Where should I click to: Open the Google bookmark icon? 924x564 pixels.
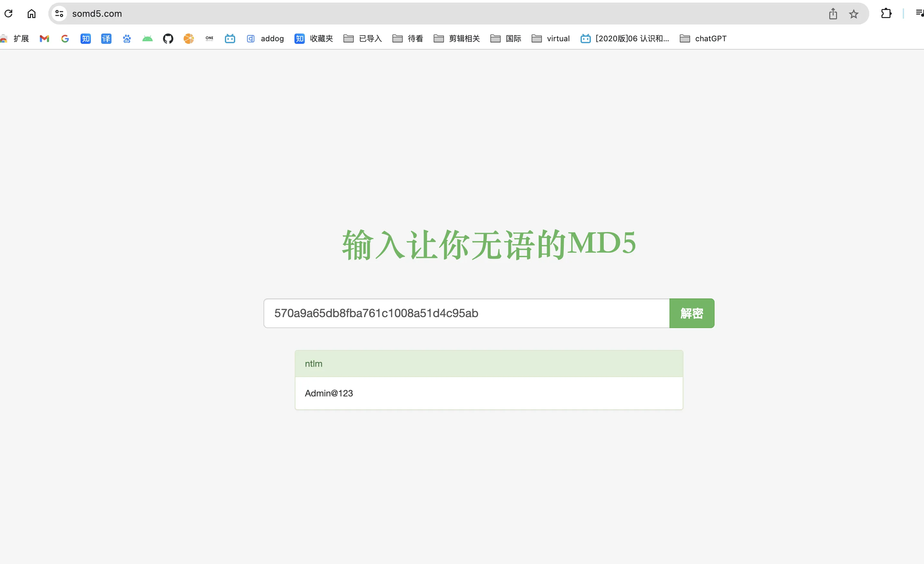tap(65, 38)
